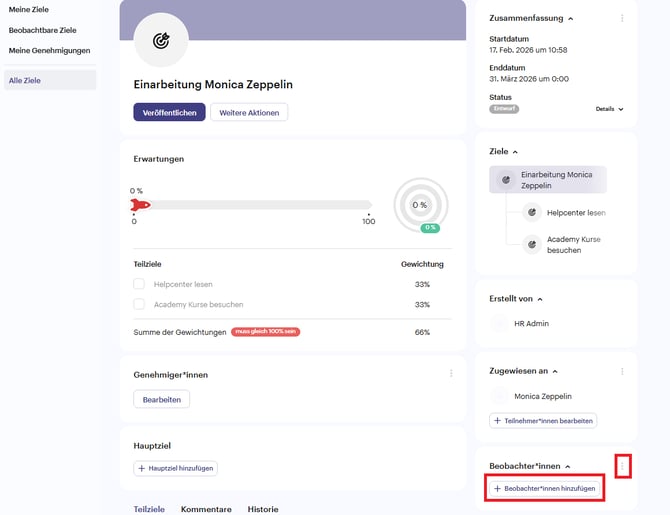Open the three-dot menu in Zusammenfassung

coord(622,18)
